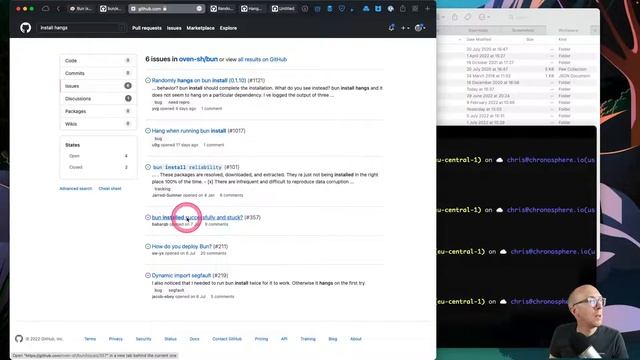640x360 pixels.
Task: Open the user avatar menu in GitHub header
Action: 420,28
